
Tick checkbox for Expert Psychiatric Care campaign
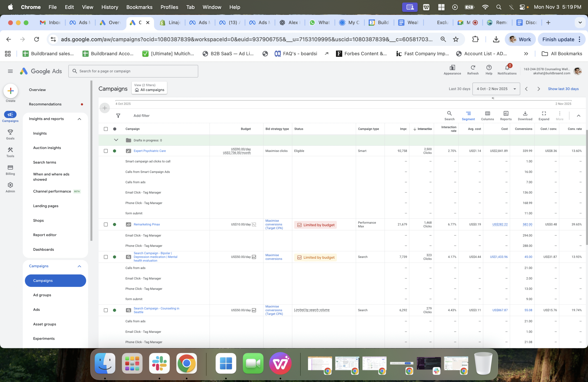[106, 151]
